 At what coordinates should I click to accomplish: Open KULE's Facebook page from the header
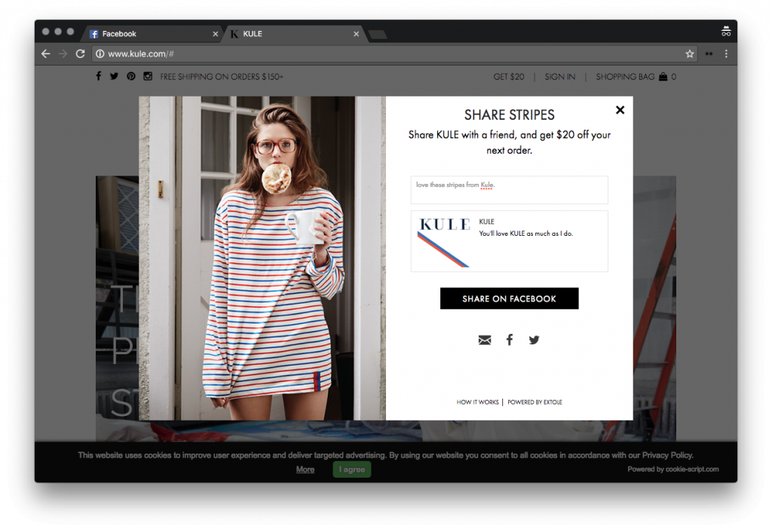(x=98, y=76)
